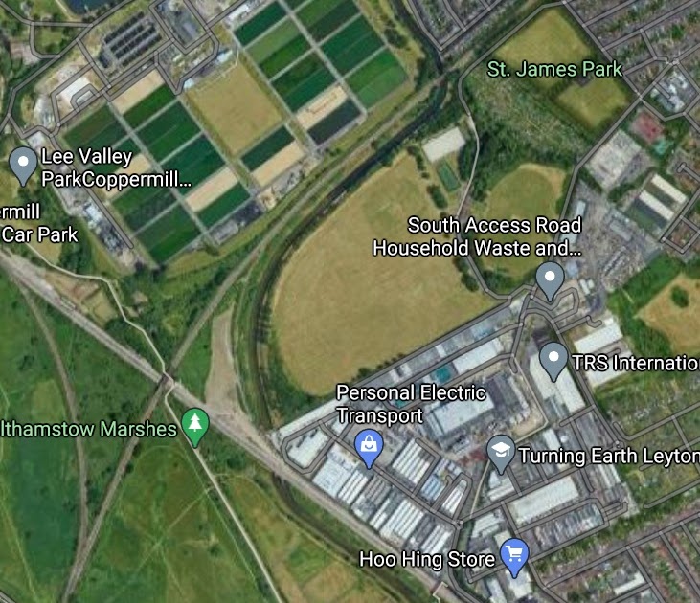Image resolution: width=700 pixels, height=603 pixels.
Task: Select the Personal Electric Transport shopping bag icon
Action: click(x=369, y=449)
